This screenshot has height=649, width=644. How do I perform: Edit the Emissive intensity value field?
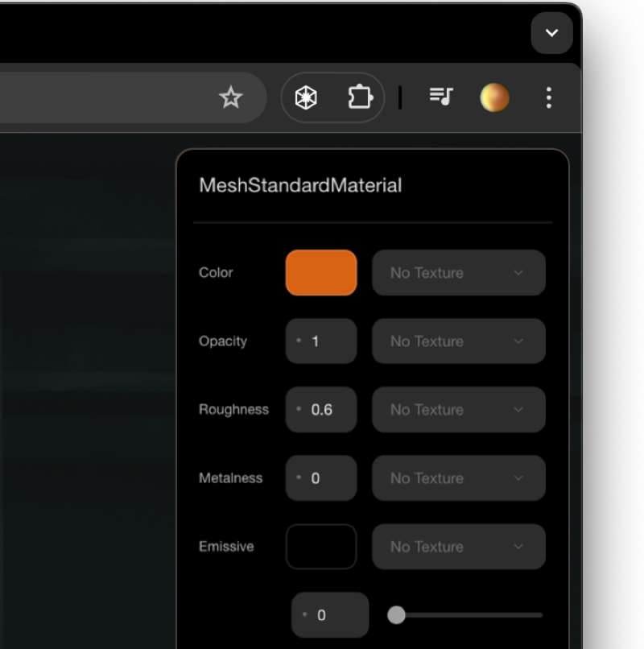(x=330, y=615)
